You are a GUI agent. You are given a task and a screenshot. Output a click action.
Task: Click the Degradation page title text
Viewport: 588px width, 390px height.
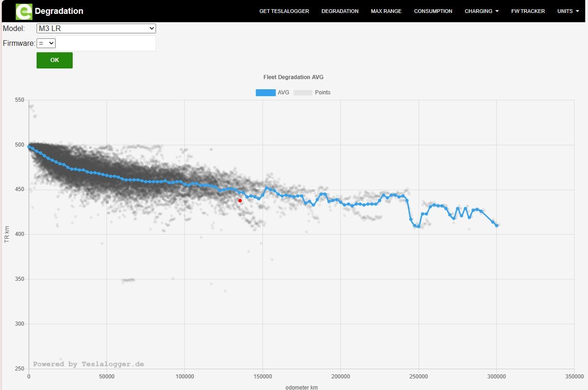pyautogui.click(x=59, y=11)
